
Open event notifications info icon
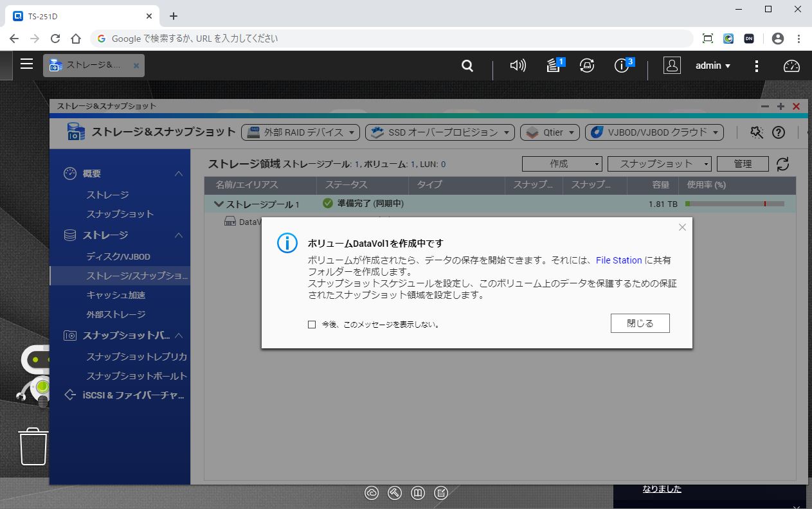[x=621, y=66]
